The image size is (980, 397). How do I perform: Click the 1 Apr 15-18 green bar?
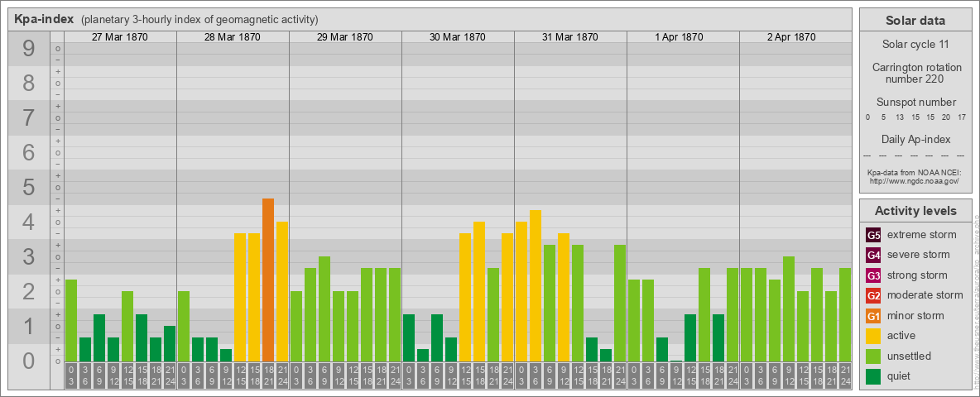[x=704, y=314]
